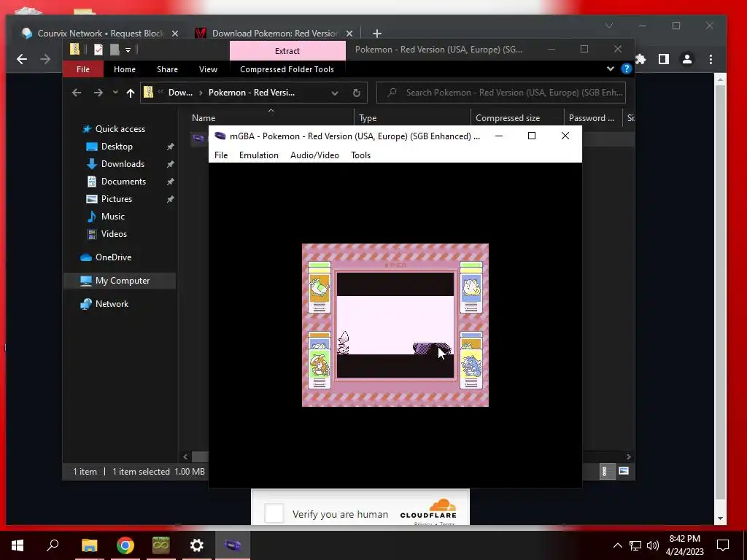Image resolution: width=747 pixels, height=560 pixels.
Task: Open the recent locations dropdown in Explorer
Action: coord(115,93)
